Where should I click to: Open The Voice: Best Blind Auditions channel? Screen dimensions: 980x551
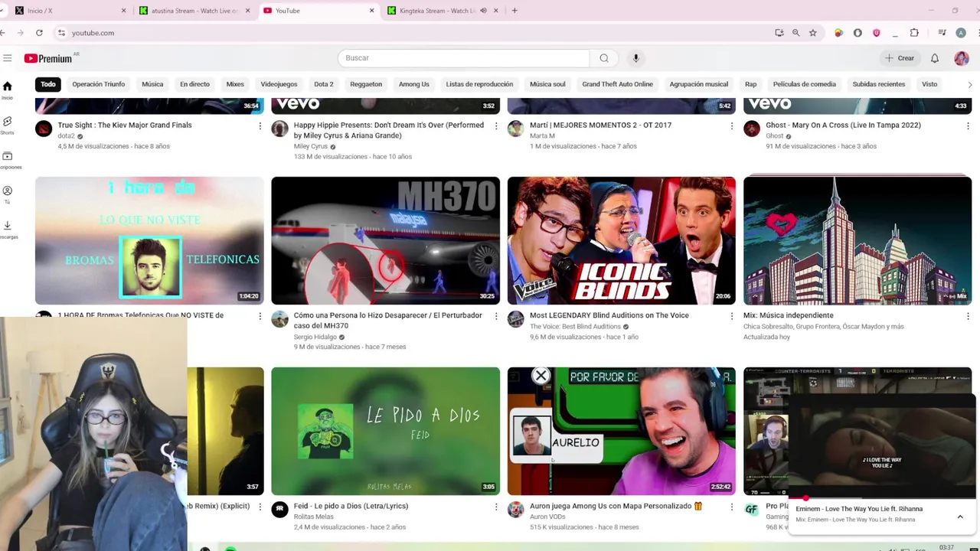pyautogui.click(x=575, y=327)
